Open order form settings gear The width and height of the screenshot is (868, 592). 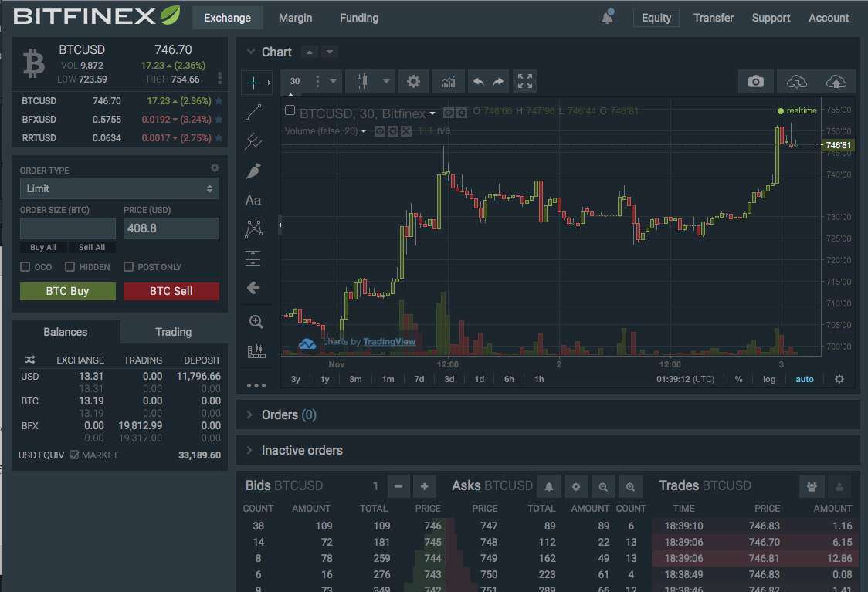pos(215,167)
